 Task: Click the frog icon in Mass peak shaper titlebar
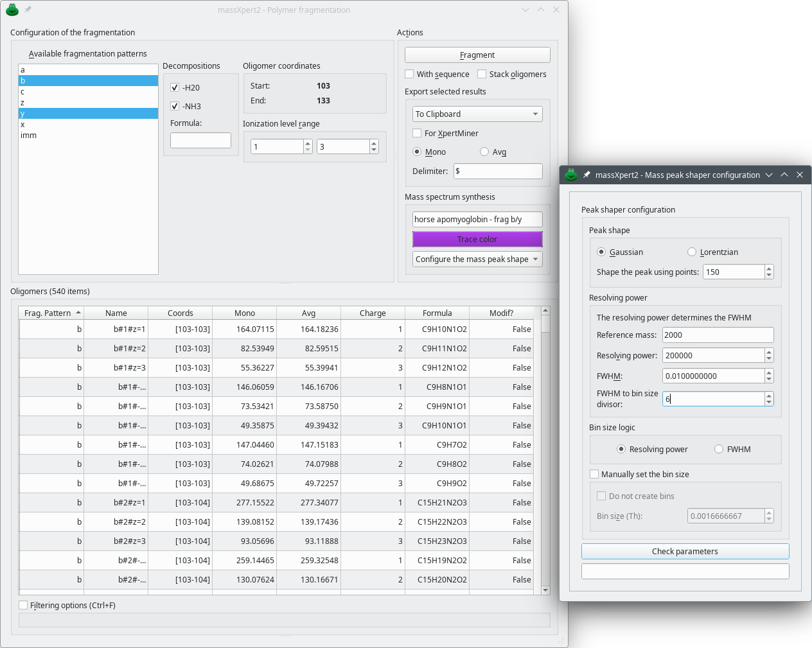[571, 175]
